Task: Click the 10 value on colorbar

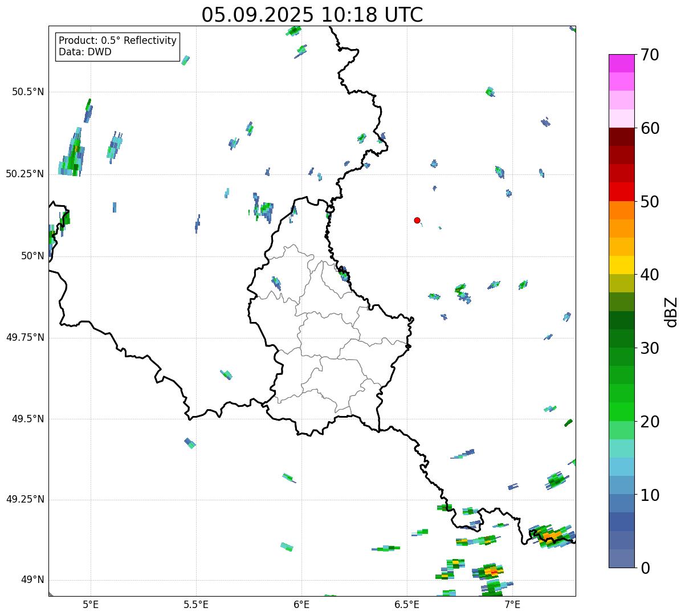Action: 650,495
